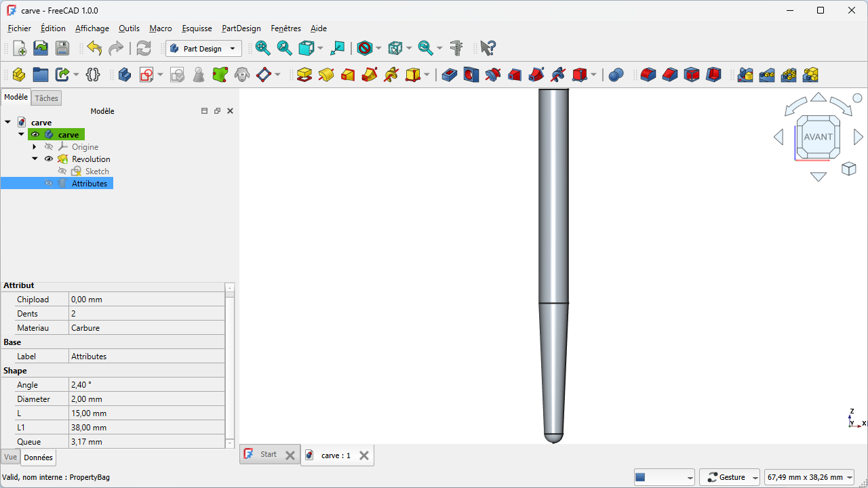Toggle visibility of Attributes item
The width and height of the screenshot is (868, 488).
click(49, 184)
